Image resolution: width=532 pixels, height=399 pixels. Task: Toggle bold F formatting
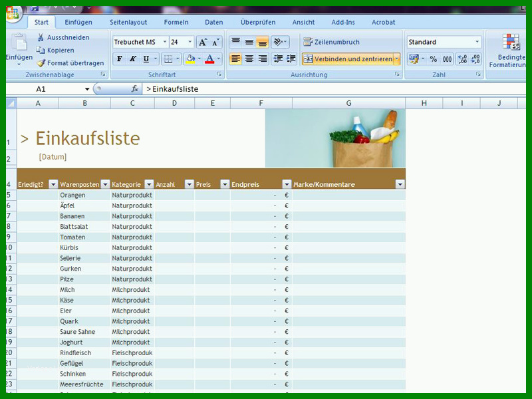coord(120,59)
